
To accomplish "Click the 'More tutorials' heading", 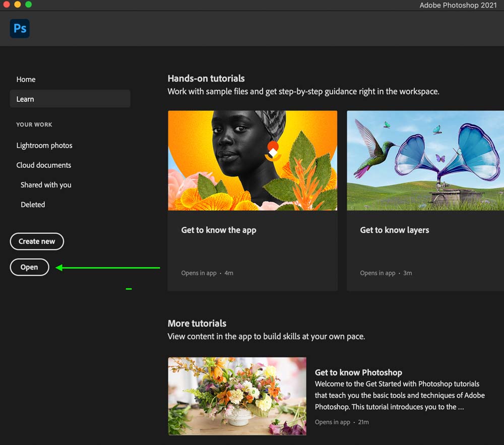I will pyautogui.click(x=197, y=323).
